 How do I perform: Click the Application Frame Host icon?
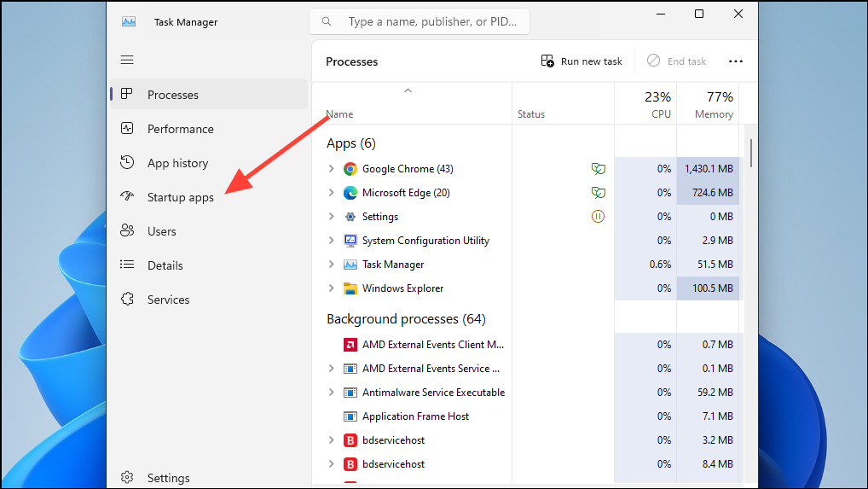pos(350,416)
